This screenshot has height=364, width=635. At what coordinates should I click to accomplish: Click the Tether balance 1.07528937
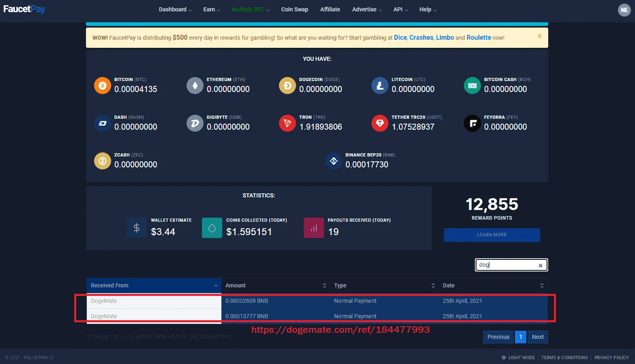click(x=413, y=127)
